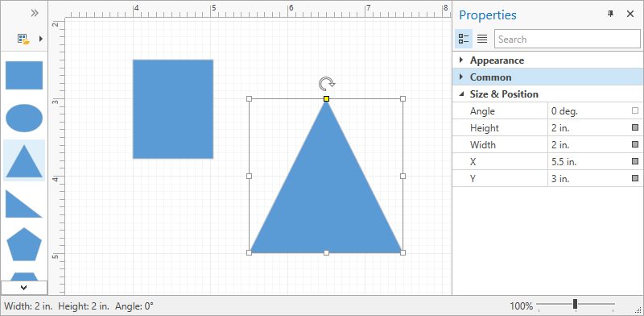Screen dimensions: 644x316
Task: Click the zoom slider thumb
Action: click(x=575, y=304)
